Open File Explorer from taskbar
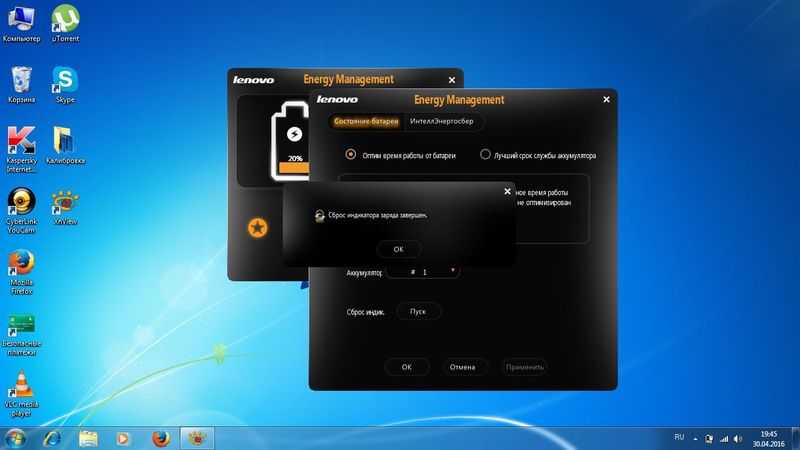The width and height of the screenshot is (800, 450). [88, 438]
